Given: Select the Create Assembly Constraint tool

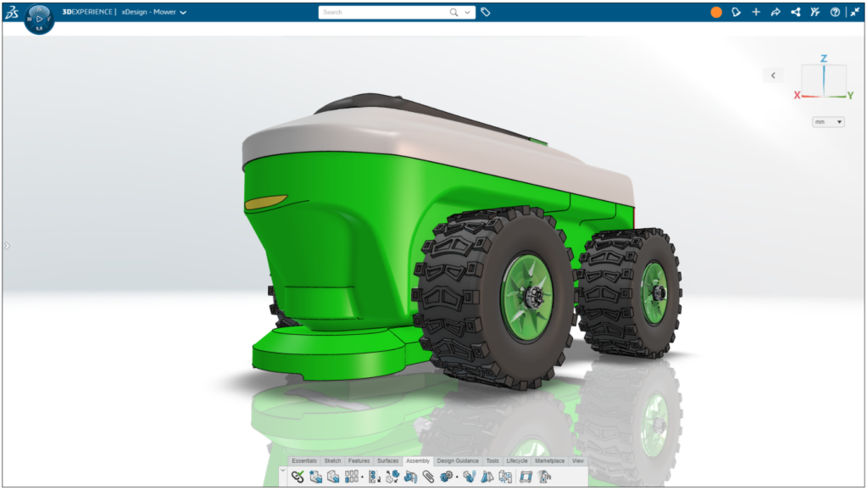Looking at the screenshot, I should coord(298,476).
